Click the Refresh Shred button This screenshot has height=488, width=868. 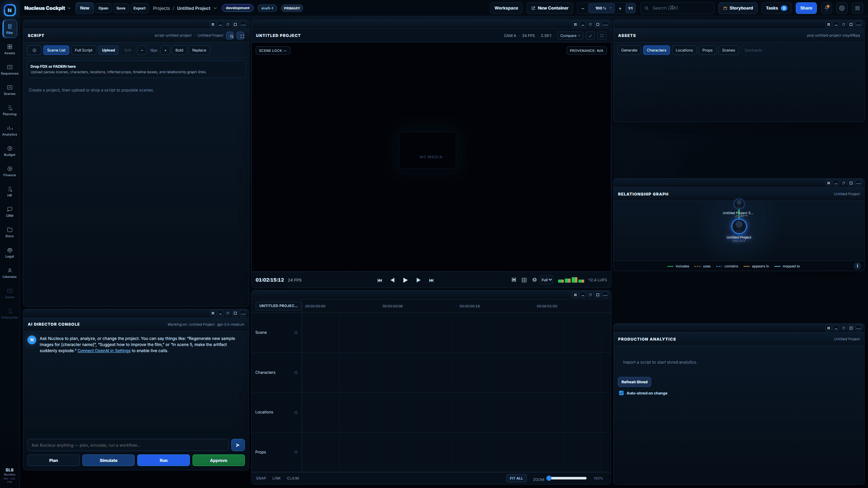634,382
